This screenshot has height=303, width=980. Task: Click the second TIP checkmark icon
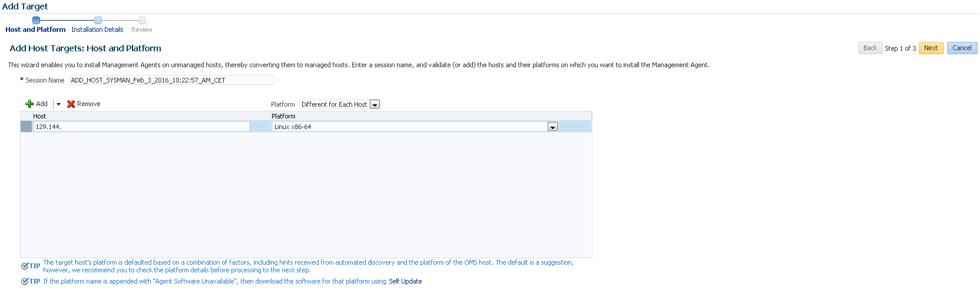[25, 281]
